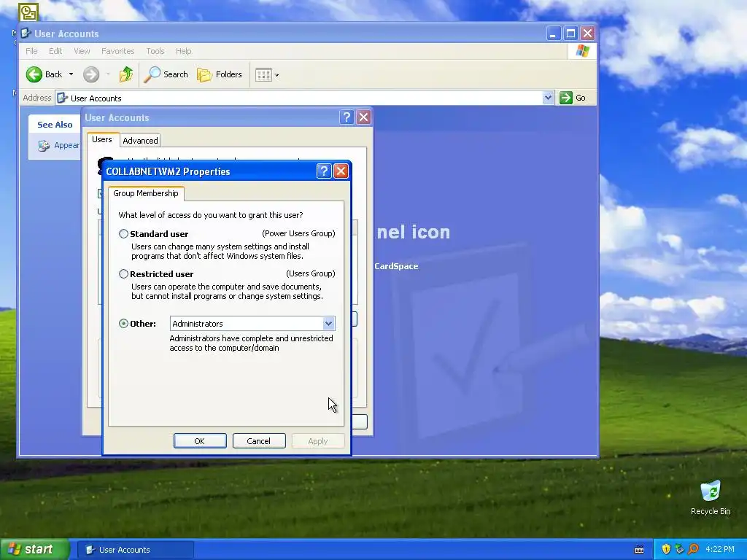Open the Tools menu
747x560 pixels.
155,51
